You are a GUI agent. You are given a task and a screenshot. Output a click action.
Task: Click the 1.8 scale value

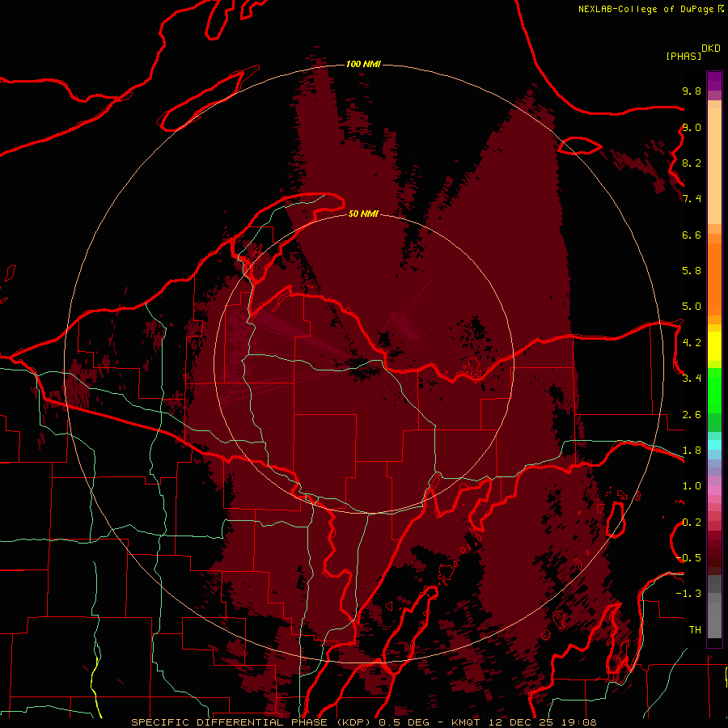click(x=692, y=451)
